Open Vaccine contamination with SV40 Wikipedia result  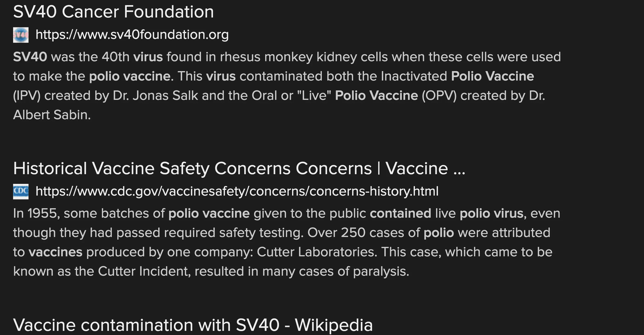193,325
